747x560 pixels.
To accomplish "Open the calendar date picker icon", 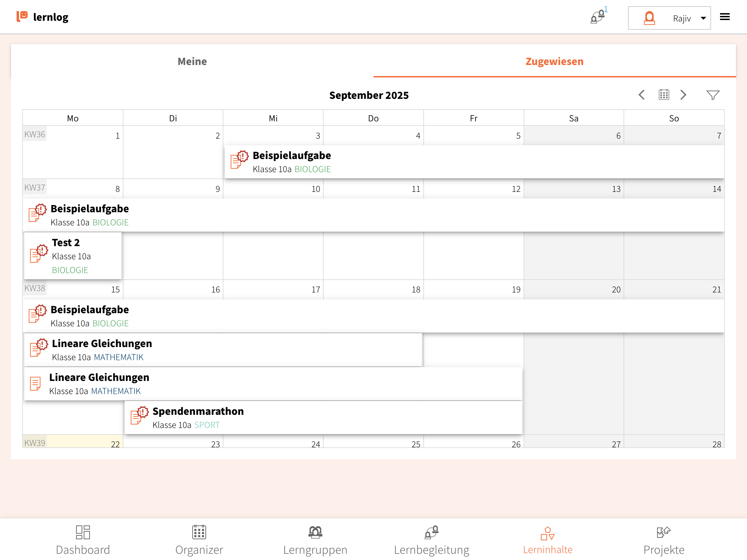I will point(664,95).
